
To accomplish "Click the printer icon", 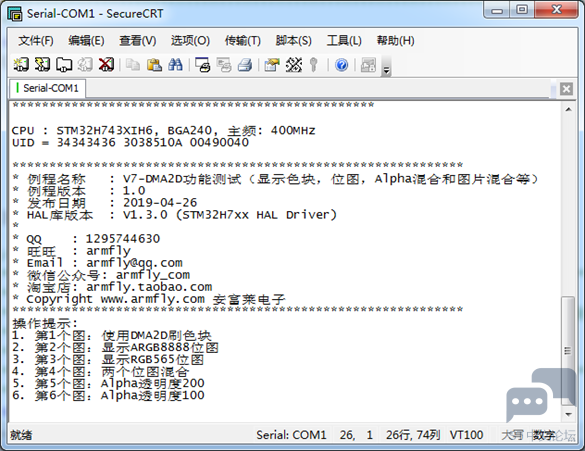I will [245, 65].
